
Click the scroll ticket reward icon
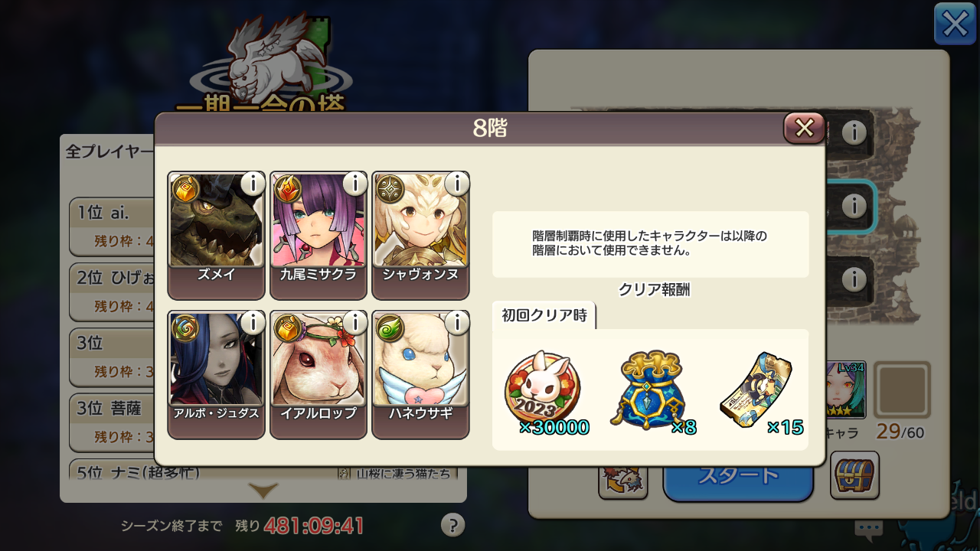(x=759, y=391)
